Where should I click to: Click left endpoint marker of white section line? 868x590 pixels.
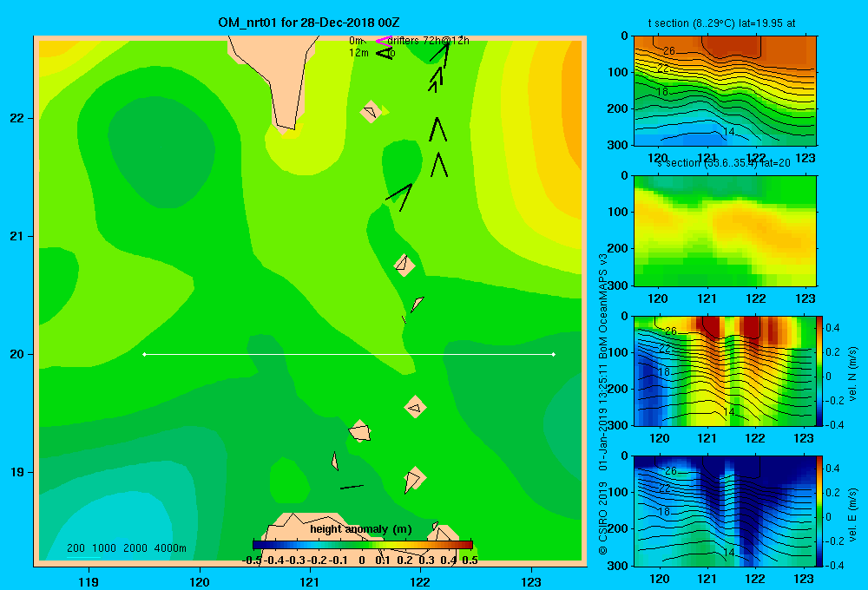click(x=144, y=354)
